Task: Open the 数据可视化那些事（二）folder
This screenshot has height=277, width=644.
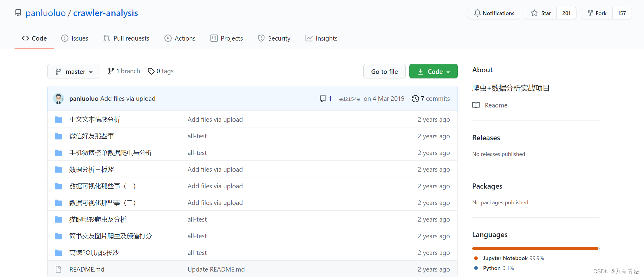Action: pos(103,203)
